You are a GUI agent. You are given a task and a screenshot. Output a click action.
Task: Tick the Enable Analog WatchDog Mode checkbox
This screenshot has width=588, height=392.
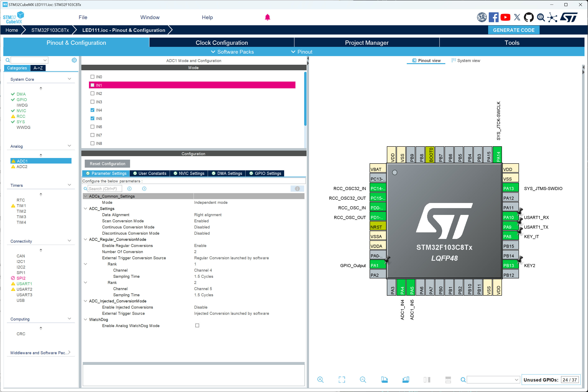point(197,325)
